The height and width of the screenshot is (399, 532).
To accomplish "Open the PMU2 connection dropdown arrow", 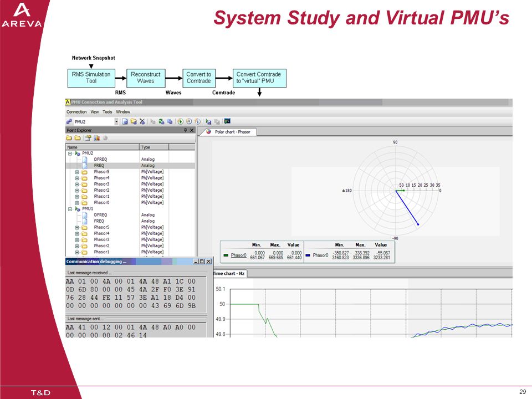I will (x=116, y=121).
